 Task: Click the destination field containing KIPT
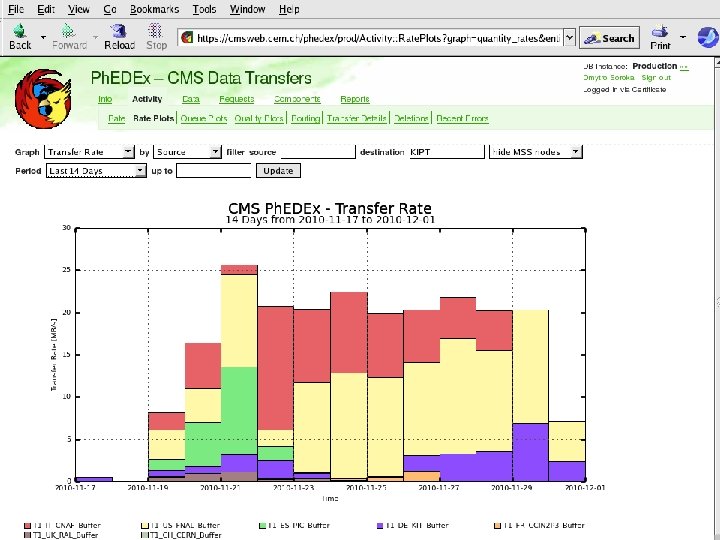point(446,152)
